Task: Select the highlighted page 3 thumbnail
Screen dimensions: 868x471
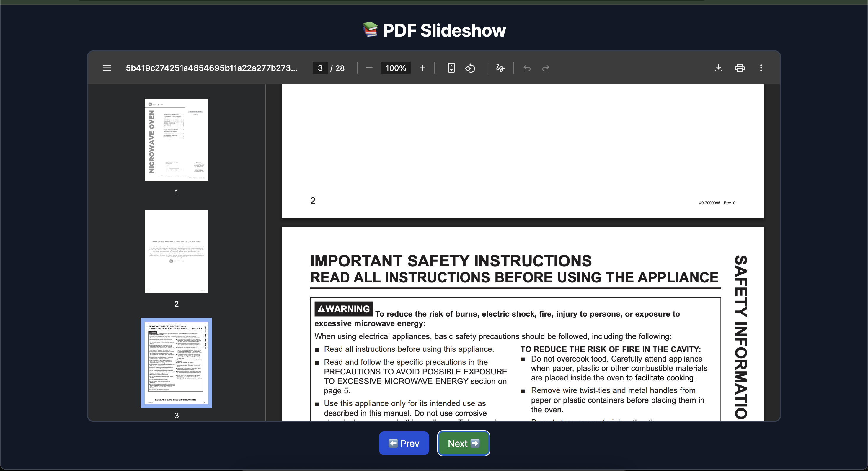Action: pyautogui.click(x=176, y=362)
